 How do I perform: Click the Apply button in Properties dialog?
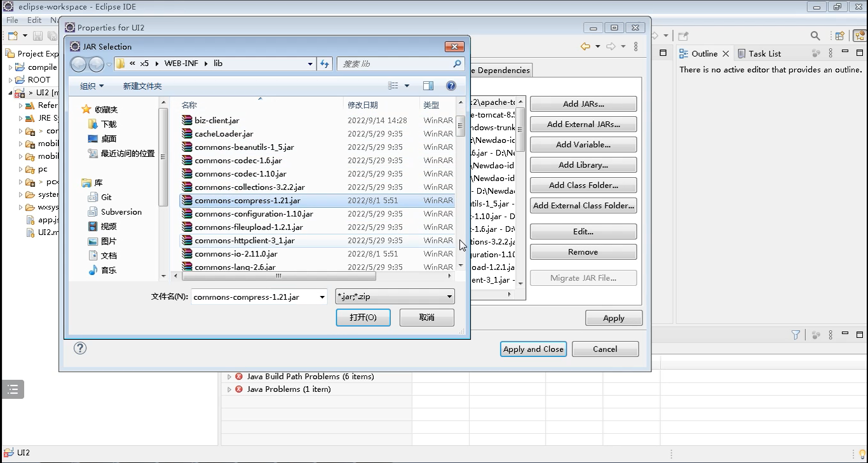tap(614, 318)
